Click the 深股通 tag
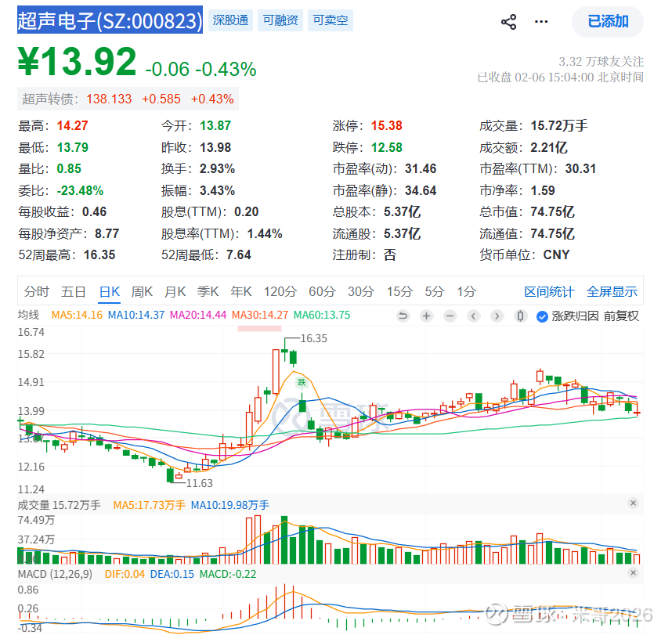This screenshot has height=635, width=672. (x=230, y=20)
